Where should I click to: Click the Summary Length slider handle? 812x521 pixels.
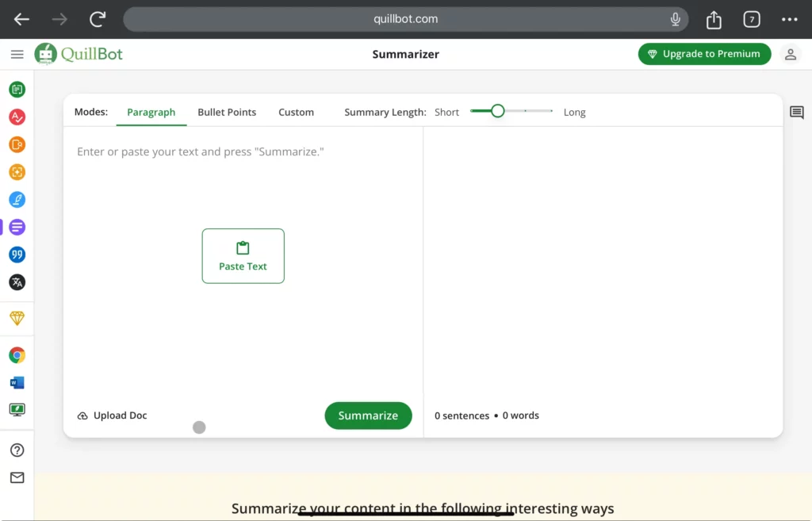[498, 111]
